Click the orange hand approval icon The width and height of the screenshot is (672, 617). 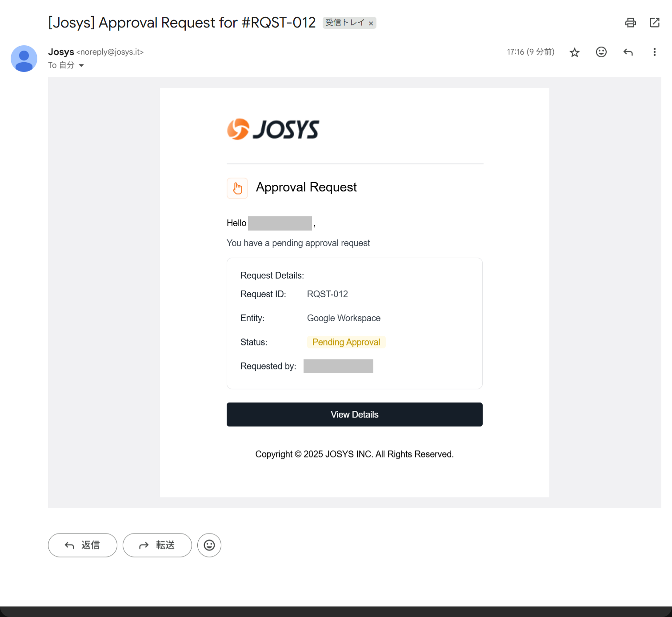tap(237, 188)
